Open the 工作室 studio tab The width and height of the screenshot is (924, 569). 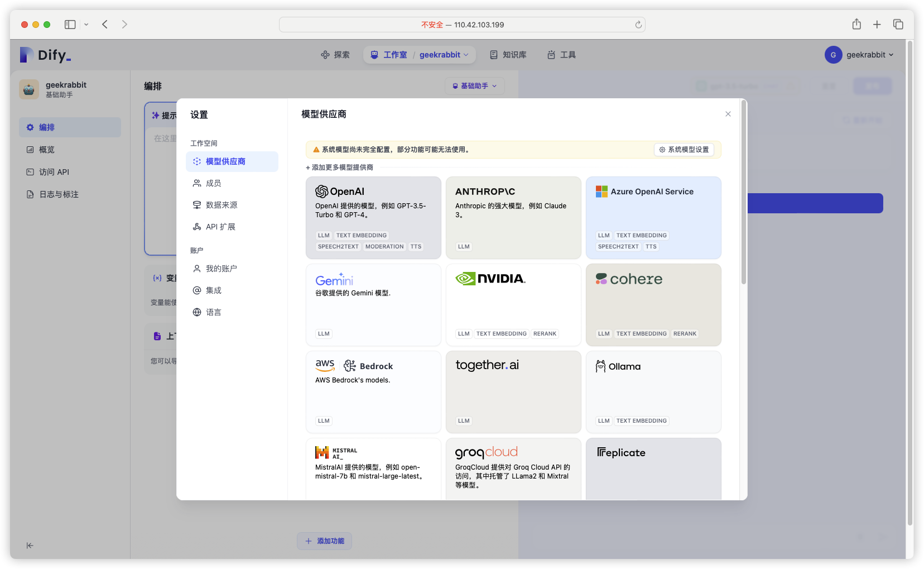389,55
